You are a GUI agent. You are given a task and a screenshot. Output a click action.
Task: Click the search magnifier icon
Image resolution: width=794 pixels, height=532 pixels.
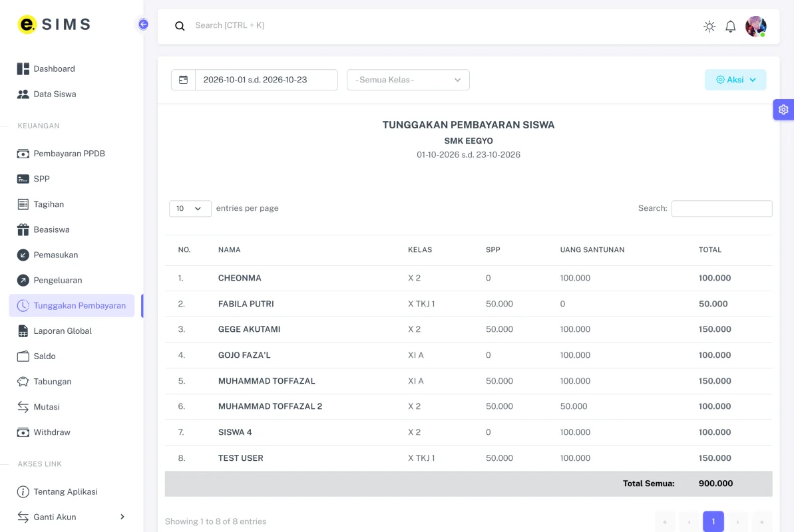tap(180, 26)
